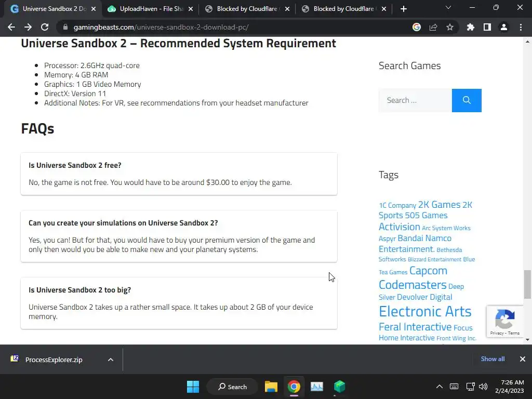Open the Extensions puzzle icon

(471, 27)
